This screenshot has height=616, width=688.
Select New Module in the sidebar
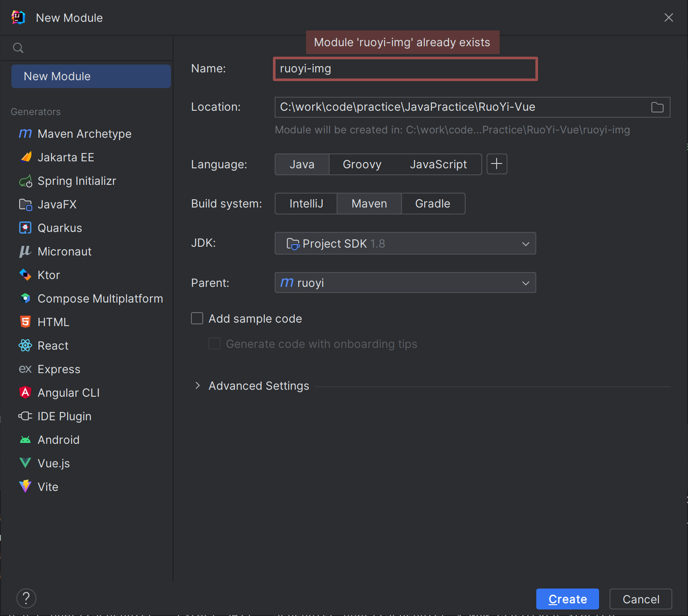pyautogui.click(x=91, y=76)
